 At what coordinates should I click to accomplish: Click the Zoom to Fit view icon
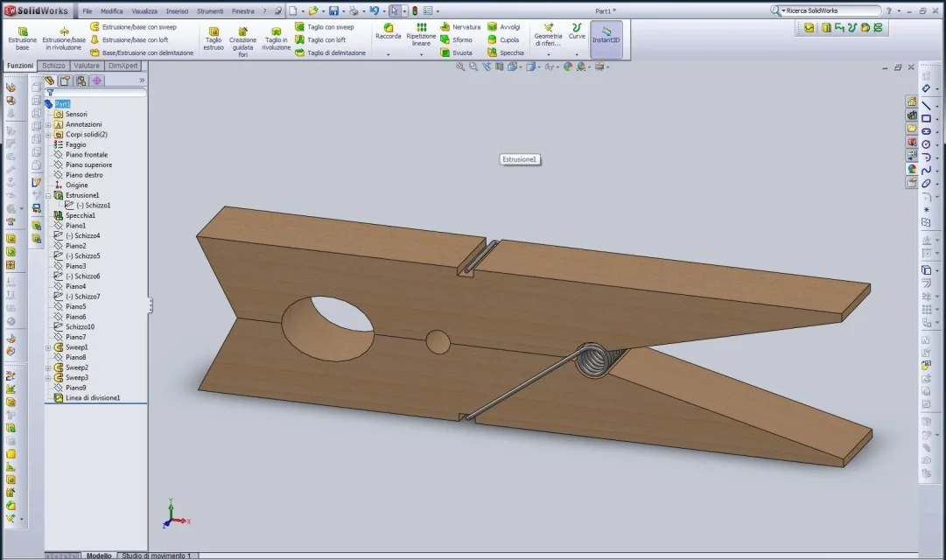(460, 67)
